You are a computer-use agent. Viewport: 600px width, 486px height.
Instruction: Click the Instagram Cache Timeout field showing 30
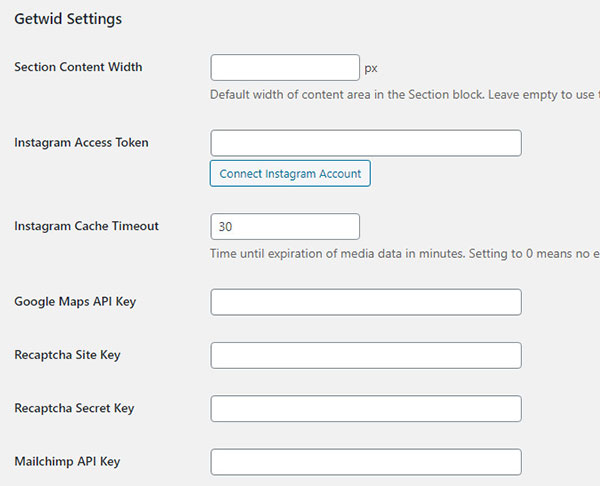(x=285, y=227)
